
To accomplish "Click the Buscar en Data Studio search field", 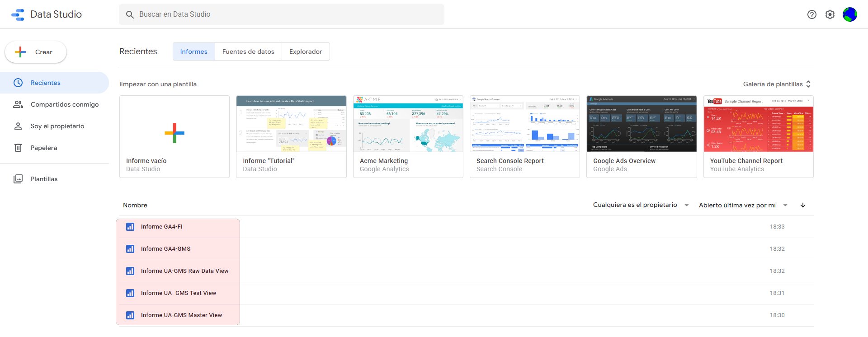I will (x=281, y=14).
